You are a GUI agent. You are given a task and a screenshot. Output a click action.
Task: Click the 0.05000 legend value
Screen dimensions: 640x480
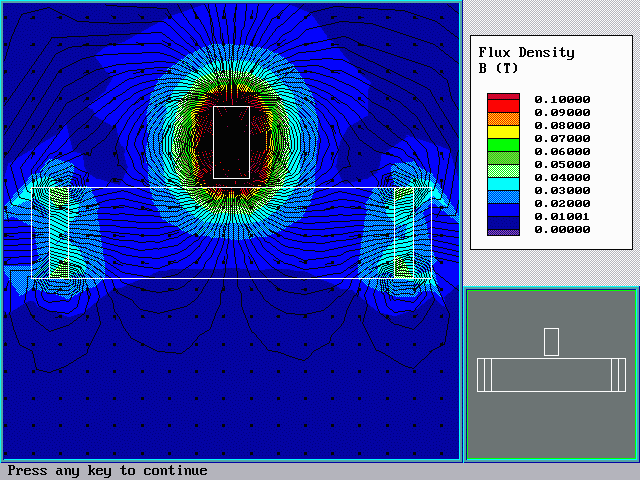point(562,164)
